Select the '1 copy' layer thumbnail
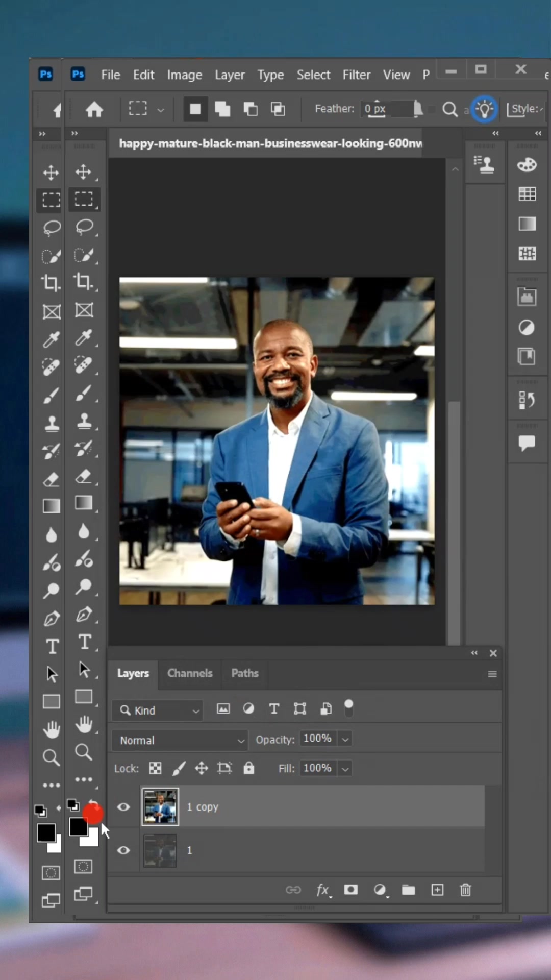The height and width of the screenshot is (980, 551). click(160, 807)
